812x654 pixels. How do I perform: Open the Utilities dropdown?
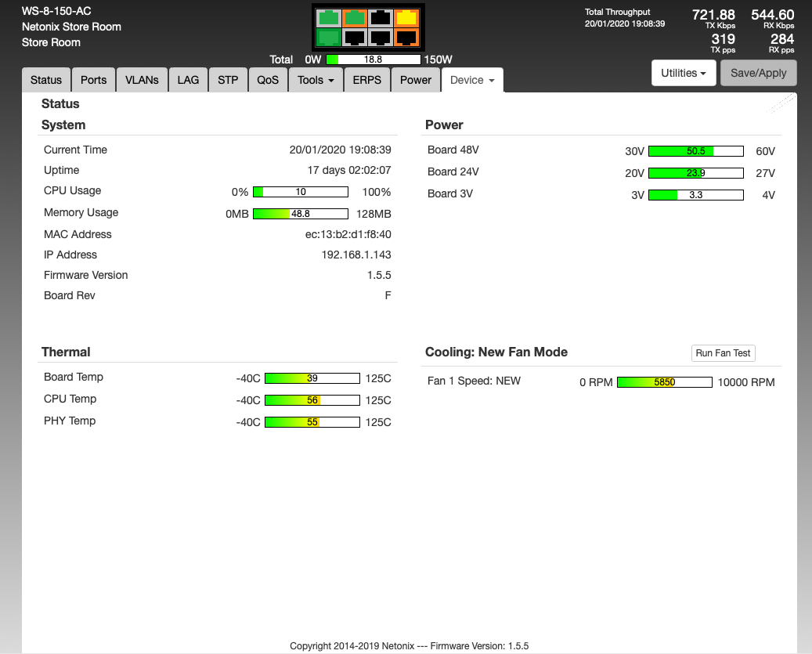[x=684, y=73]
